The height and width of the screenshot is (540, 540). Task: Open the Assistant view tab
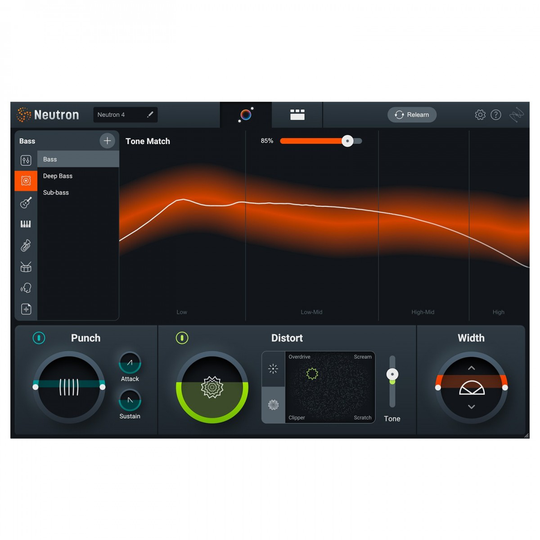click(246, 115)
